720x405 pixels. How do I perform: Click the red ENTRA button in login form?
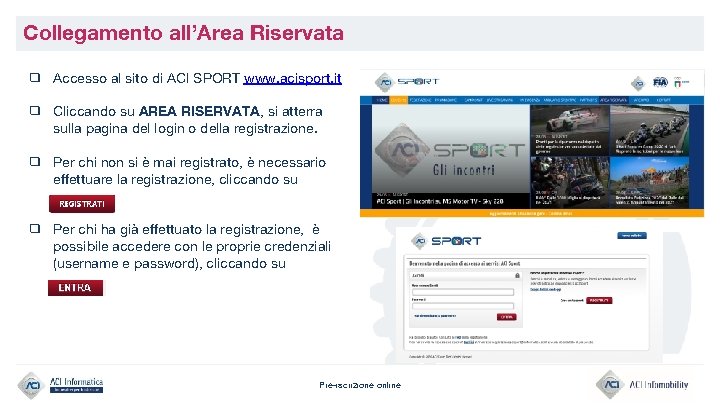click(506, 317)
